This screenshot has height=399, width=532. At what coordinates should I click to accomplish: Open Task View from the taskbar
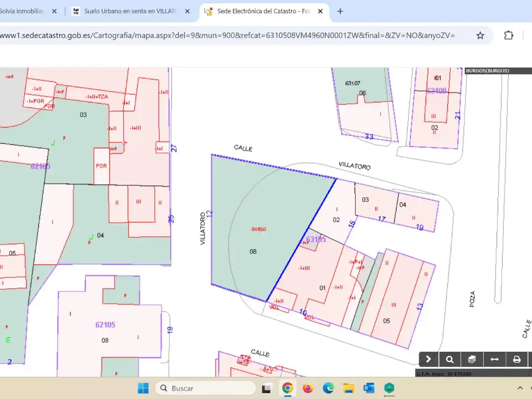(x=267, y=388)
